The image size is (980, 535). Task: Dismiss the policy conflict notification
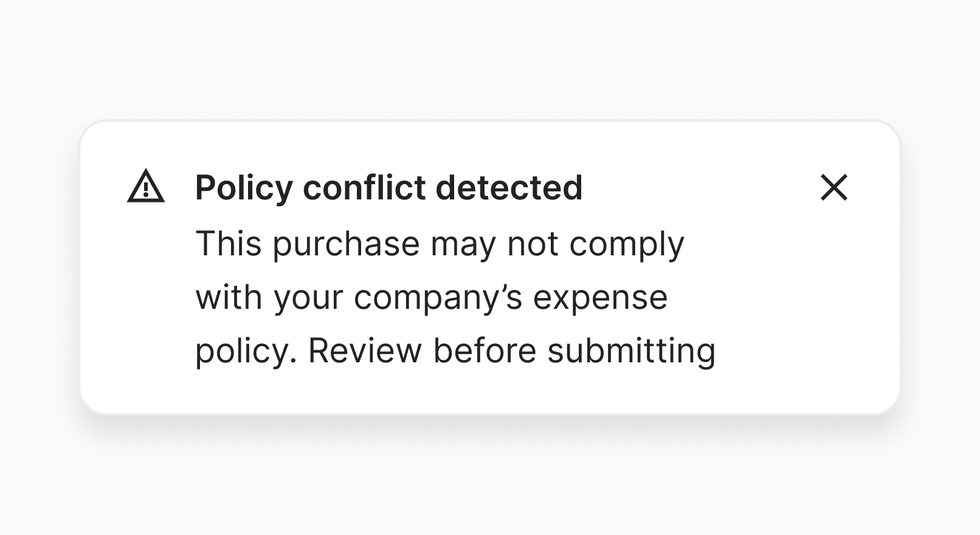(x=833, y=187)
